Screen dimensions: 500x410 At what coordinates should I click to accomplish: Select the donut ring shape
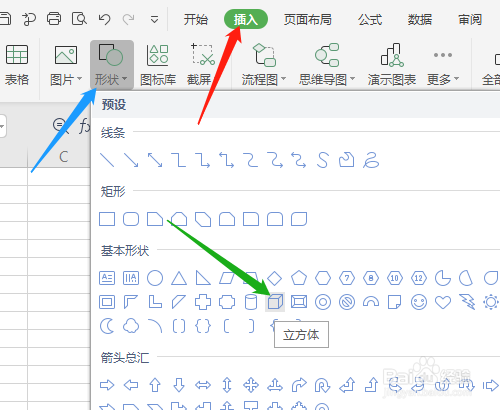tap(323, 302)
